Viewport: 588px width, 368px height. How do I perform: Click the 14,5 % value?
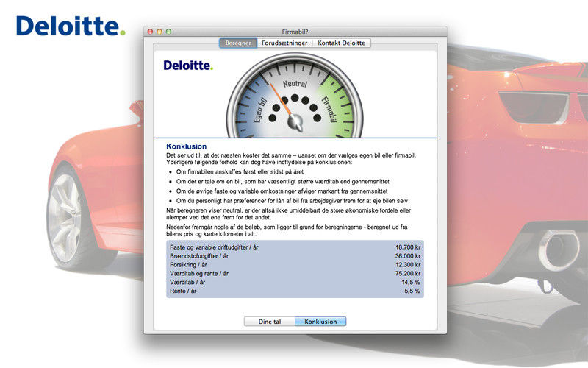coord(411,282)
